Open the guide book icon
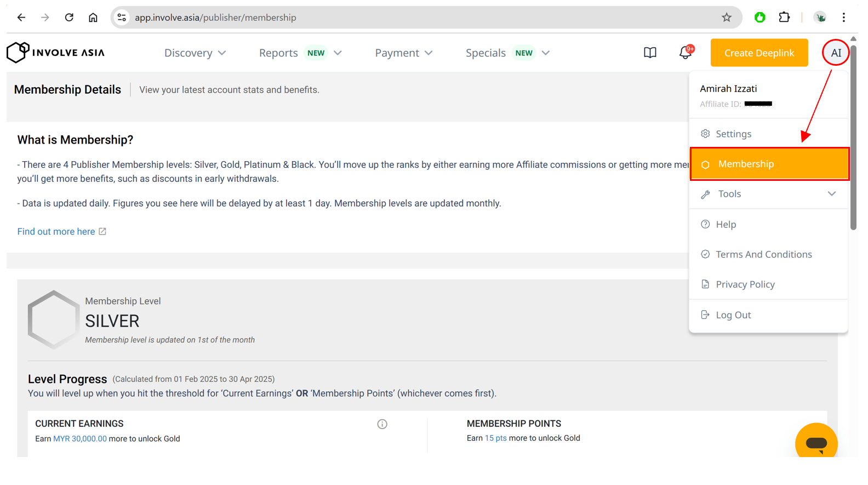The width and height of the screenshot is (868, 485). pyautogui.click(x=650, y=53)
